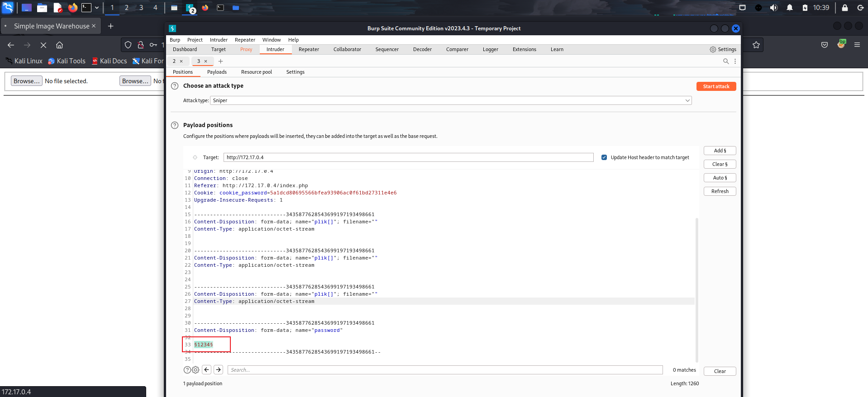
Task: Open Project menu
Action: (x=195, y=40)
